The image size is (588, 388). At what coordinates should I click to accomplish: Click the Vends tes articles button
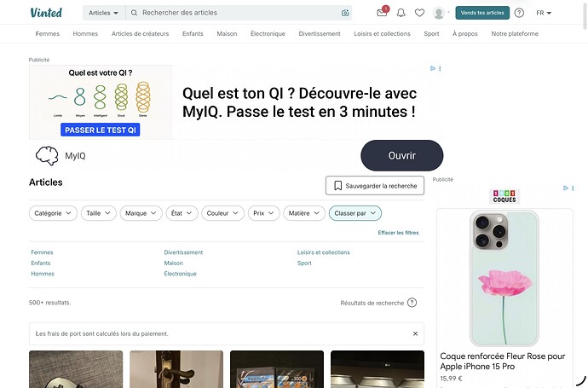coord(482,13)
